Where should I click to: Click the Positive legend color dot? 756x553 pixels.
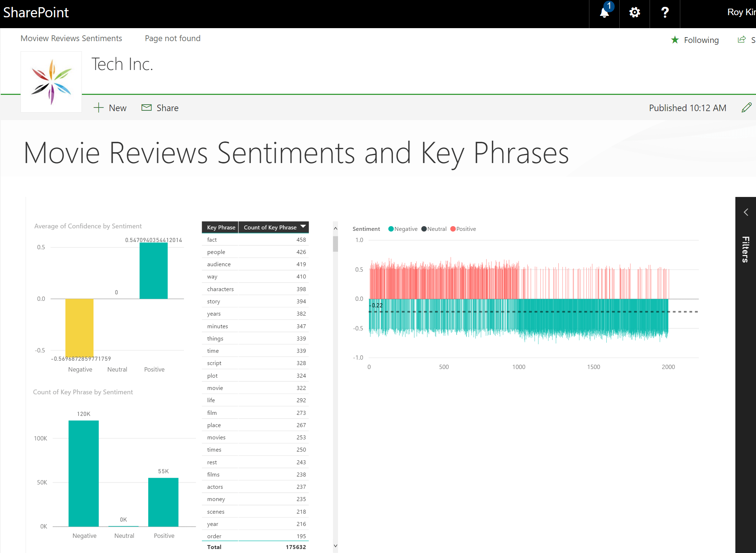click(x=453, y=229)
